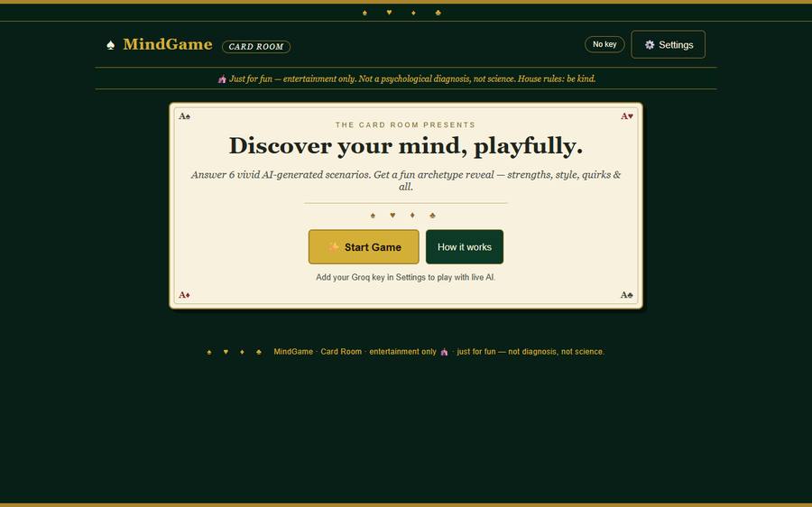Click the 'Discover your mind, playfully.' headline

pos(406,145)
